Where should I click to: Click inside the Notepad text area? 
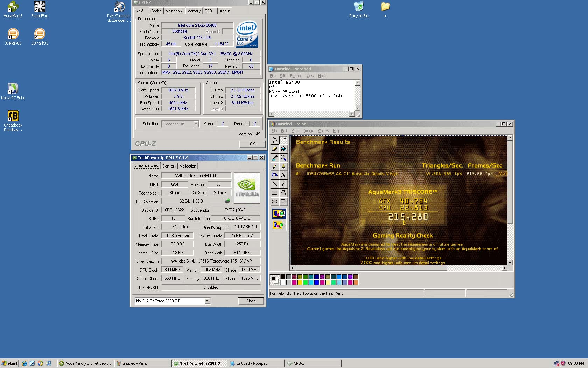pyautogui.click(x=311, y=95)
